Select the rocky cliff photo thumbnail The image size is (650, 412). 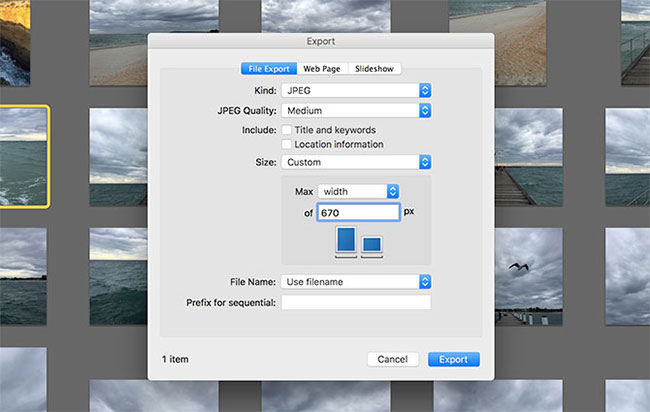pos(15,43)
